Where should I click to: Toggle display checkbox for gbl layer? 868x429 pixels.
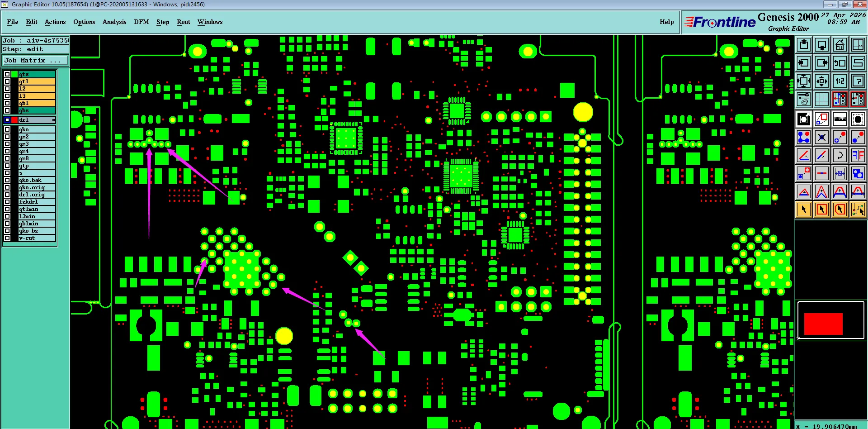pyautogui.click(x=7, y=103)
